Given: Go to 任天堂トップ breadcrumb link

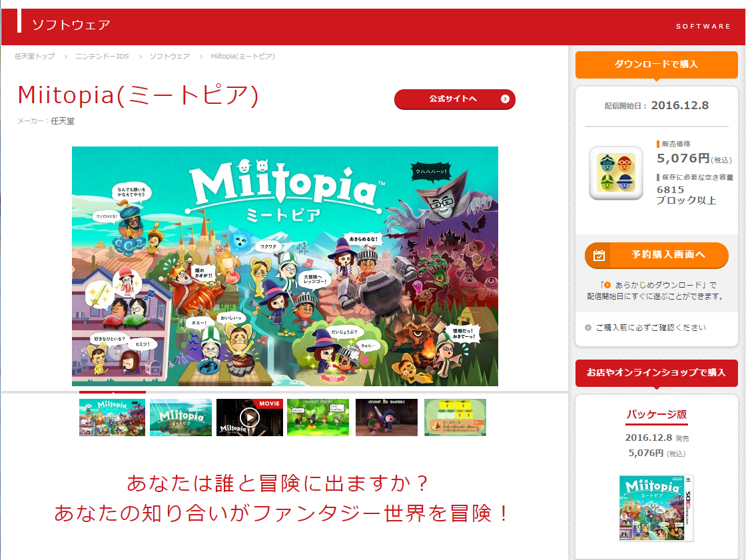Looking at the screenshot, I should click(35, 56).
